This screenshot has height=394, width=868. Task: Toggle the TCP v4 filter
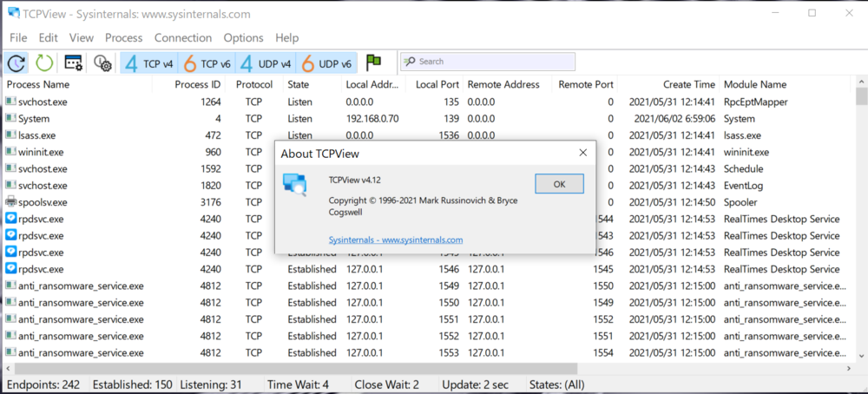149,63
